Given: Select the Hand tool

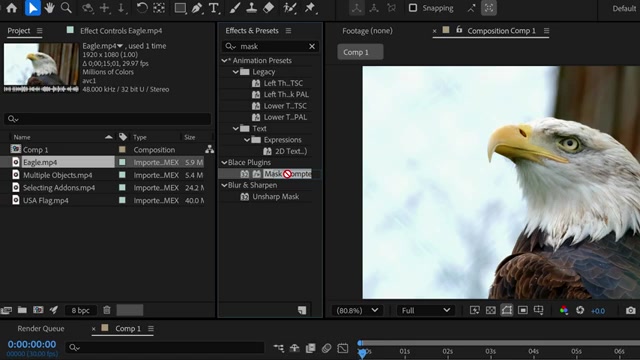Looking at the screenshot, I should pos(49,8).
